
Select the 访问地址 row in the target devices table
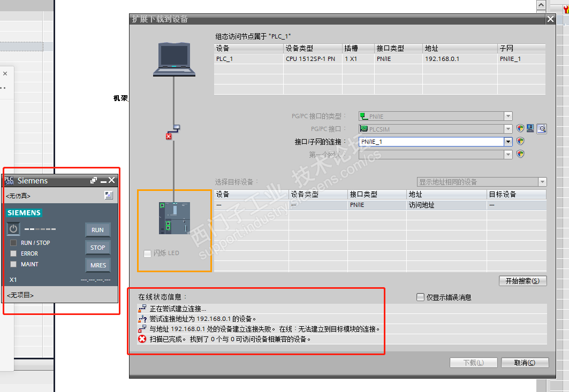tap(380, 205)
